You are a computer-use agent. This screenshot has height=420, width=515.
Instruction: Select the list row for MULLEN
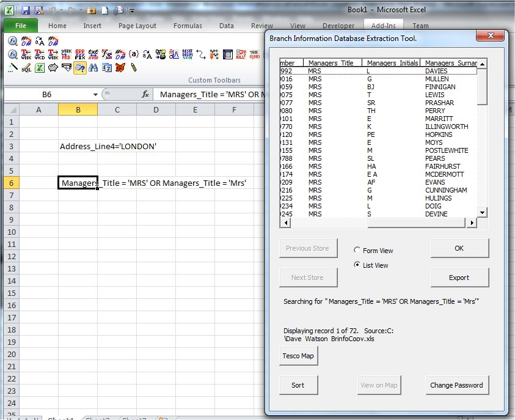point(378,79)
